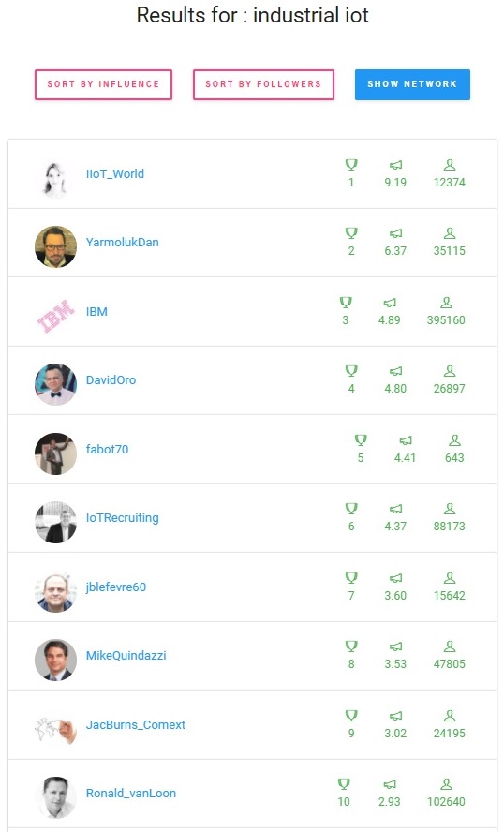Click the SORT BY INFLUENCE button
Screen dimensions: 504x832
coord(103,84)
